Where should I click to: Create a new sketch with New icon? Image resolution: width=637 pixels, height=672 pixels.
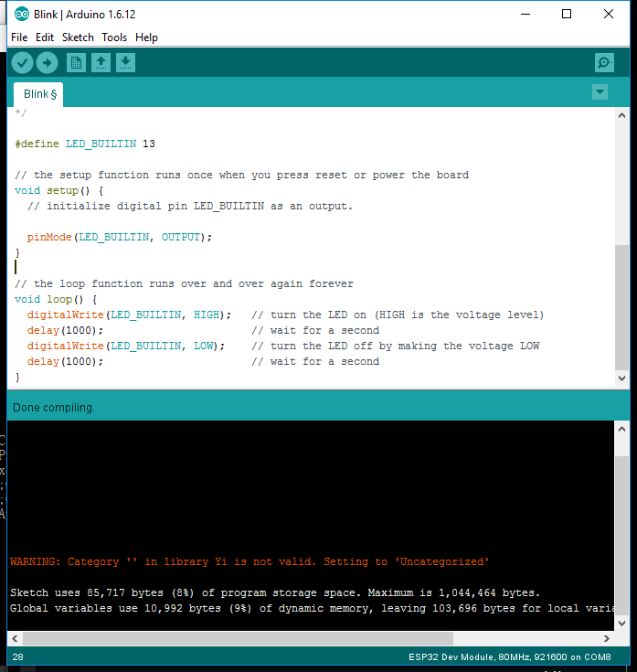click(77, 63)
